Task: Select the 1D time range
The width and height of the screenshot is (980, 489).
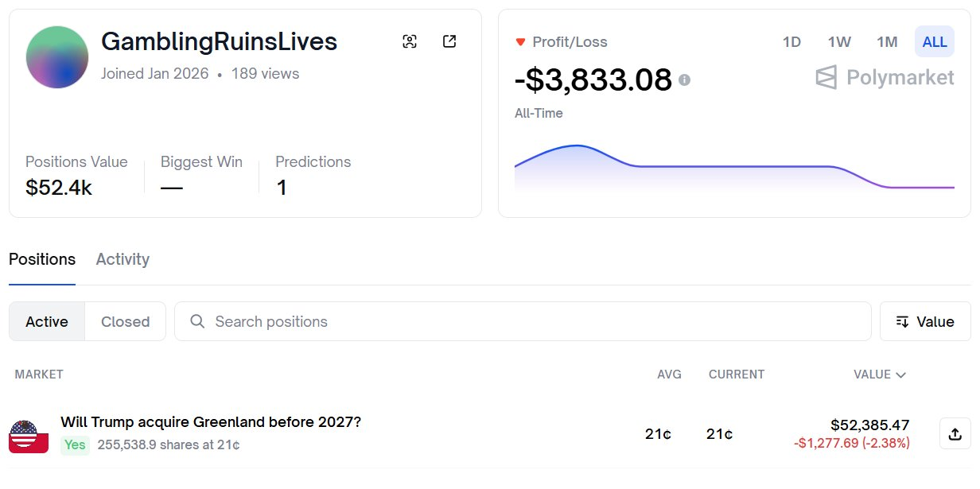Action: coord(791,42)
